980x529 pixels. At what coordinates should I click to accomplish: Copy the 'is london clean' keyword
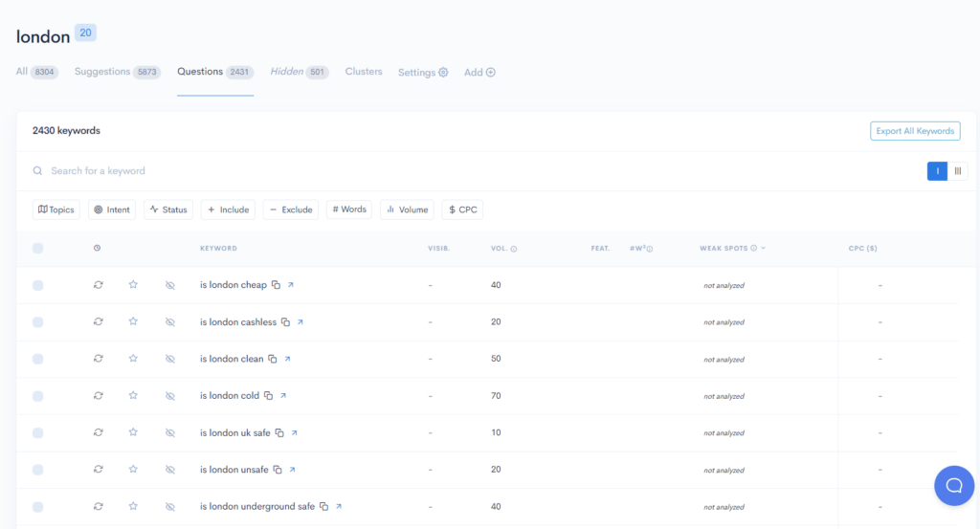273,359
